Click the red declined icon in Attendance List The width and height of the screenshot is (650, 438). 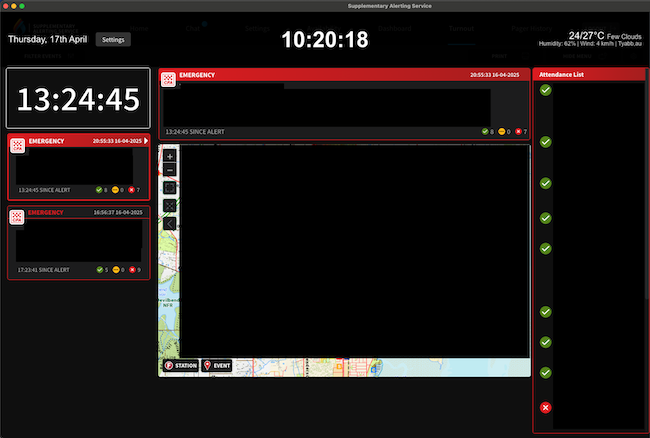click(x=545, y=407)
